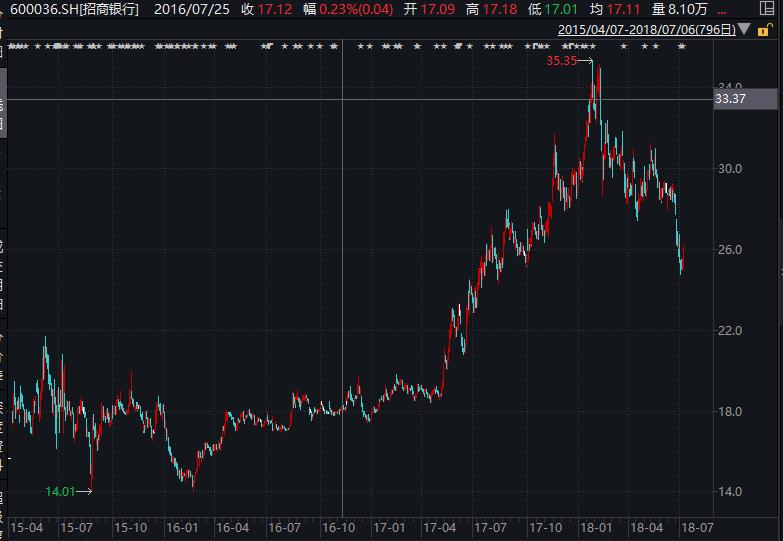Toggle the yellow padlock date-range lock
The image size is (783, 541).
[764, 30]
